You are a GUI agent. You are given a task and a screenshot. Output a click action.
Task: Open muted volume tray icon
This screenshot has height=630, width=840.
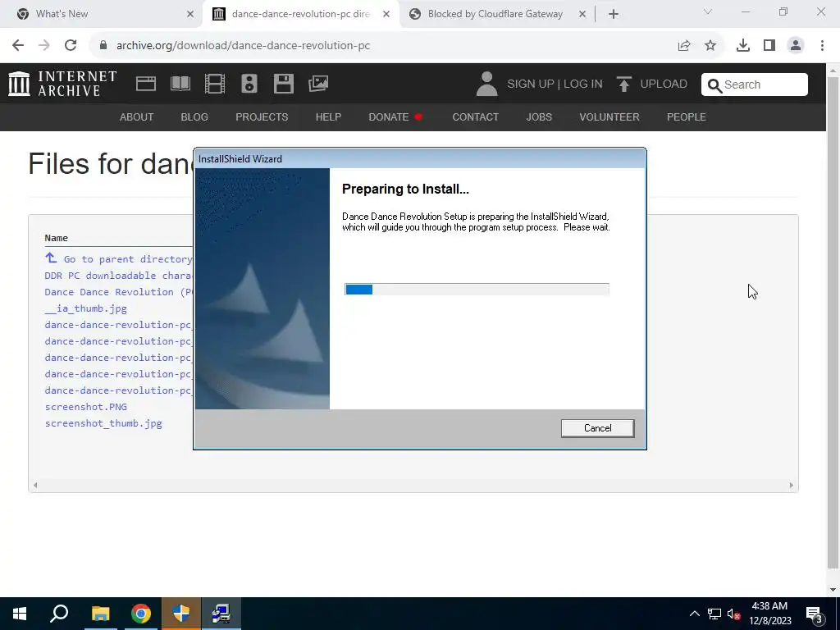tap(733, 614)
